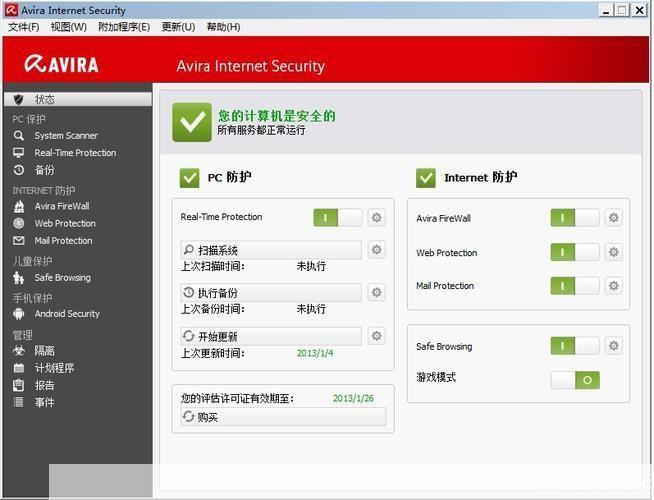Click the Avira FireWall flame icon in sidebar

[x=19, y=206]
